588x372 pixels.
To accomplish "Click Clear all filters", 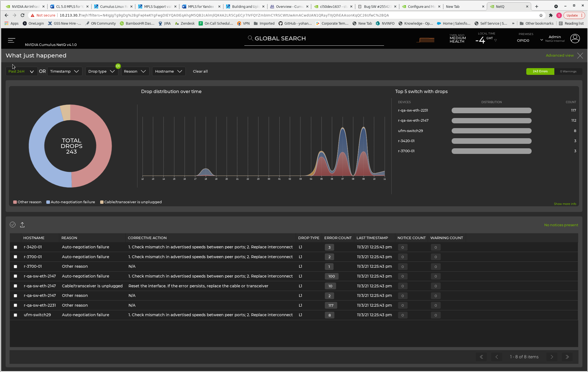I will 200,71.
